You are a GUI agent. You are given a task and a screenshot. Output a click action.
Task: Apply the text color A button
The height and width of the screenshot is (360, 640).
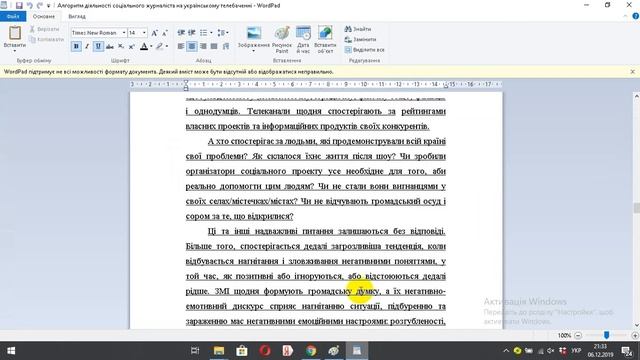point(144,47)
